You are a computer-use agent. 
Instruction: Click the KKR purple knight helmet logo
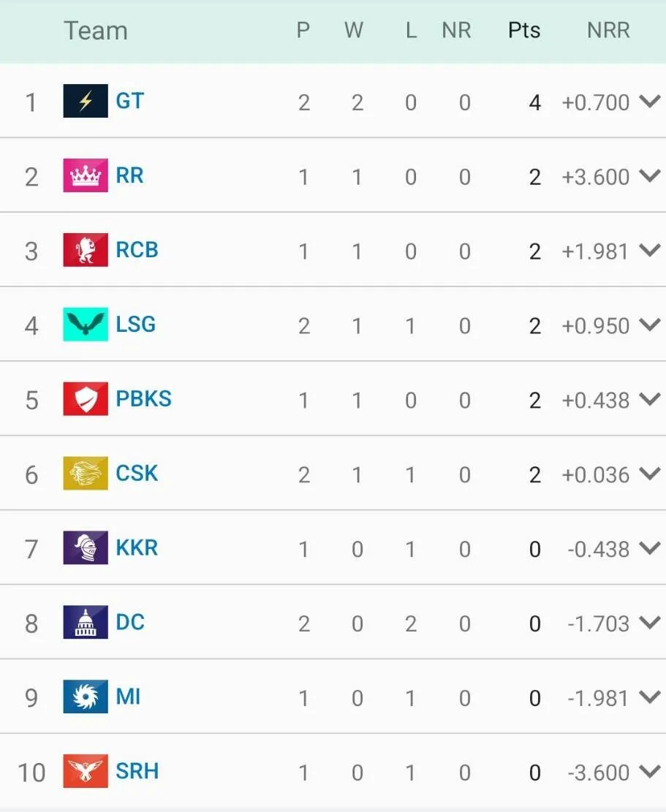pyautogui.click(x=86, y=548)
